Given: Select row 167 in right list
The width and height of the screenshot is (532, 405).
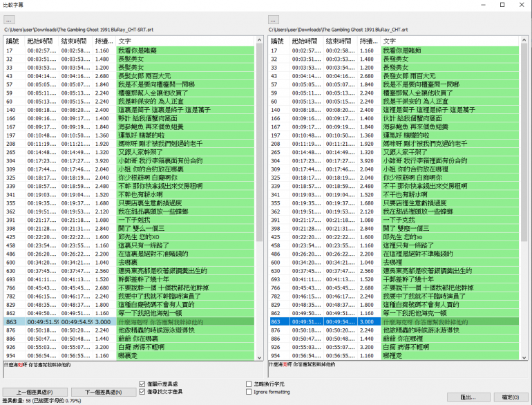Looking at the screenshot, I should pos(394,127).
